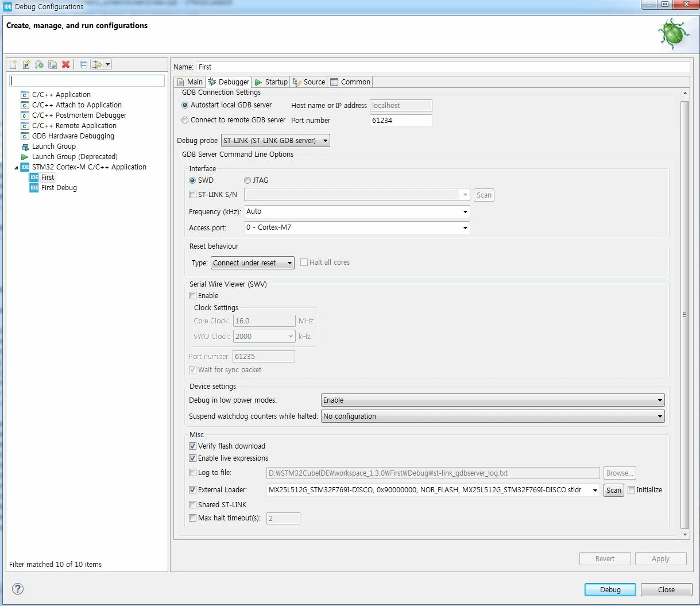Switch to the Debugger tab
Screen dimensions: 700x606
(x=229, y=82)
